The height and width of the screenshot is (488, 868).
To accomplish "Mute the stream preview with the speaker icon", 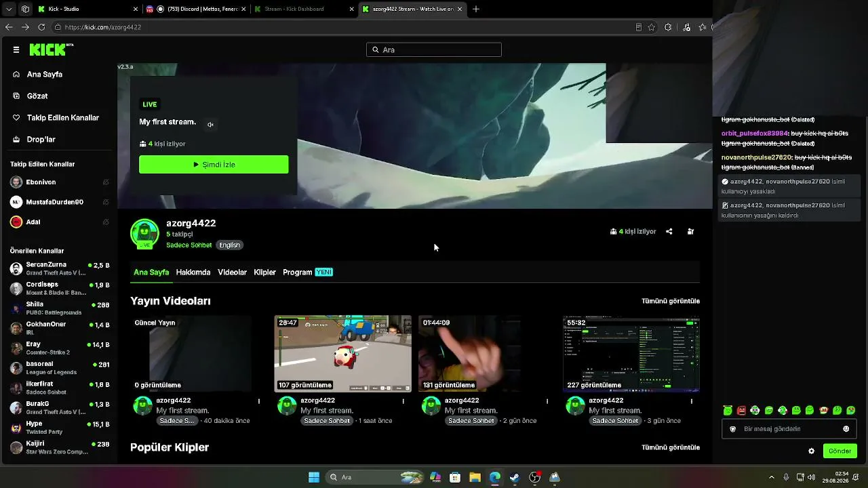I will tap(210, 125).
